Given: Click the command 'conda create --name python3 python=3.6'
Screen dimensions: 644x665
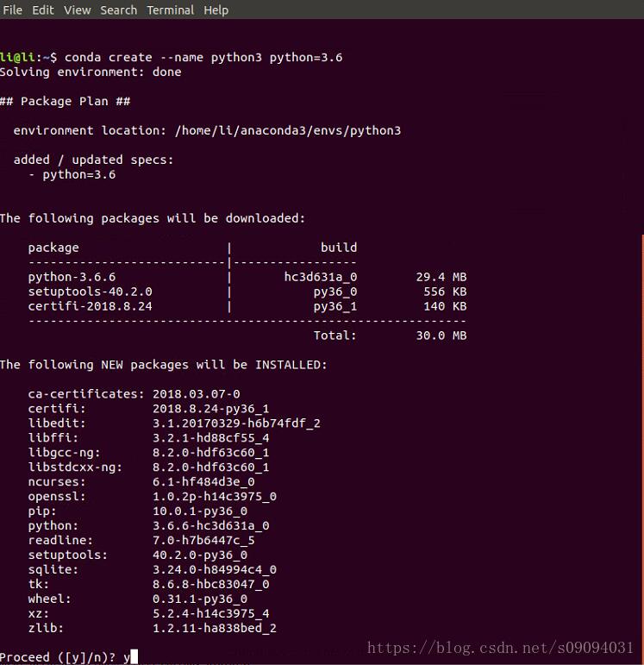Looking at the screenshot, I should pos(203,57).
